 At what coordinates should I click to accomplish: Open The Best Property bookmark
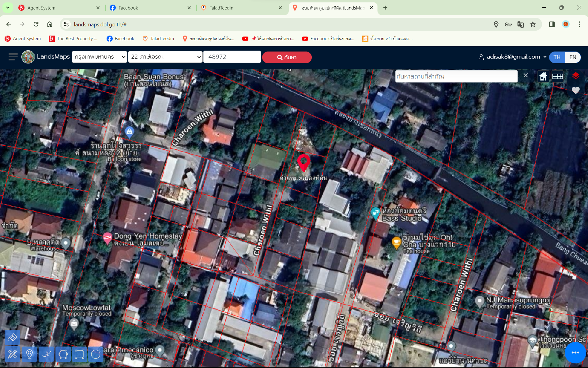click(74, 39)
